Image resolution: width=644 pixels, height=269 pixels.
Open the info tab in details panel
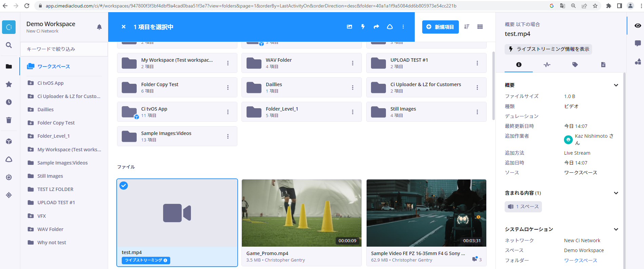[519, 64]
